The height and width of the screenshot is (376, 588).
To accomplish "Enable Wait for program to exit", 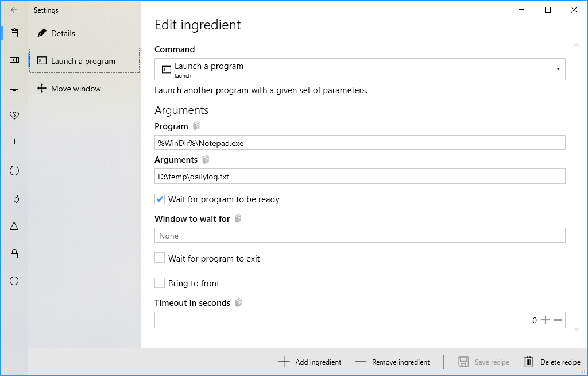I will pos(160,258).
